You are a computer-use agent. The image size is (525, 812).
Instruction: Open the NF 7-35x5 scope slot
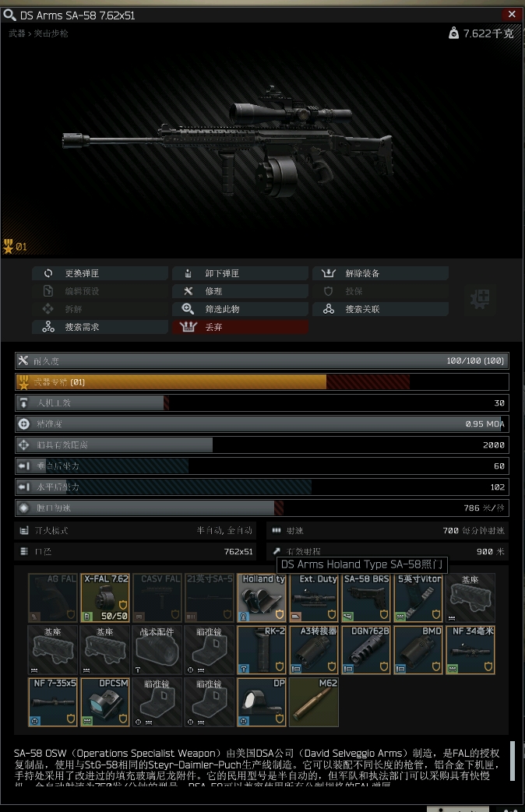coord(53,702)
